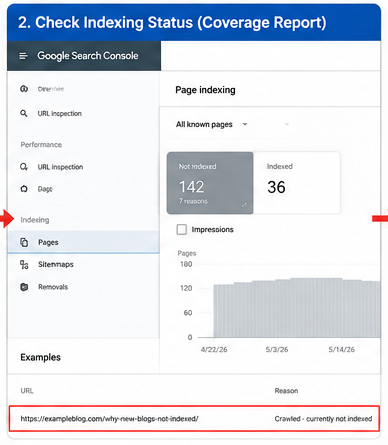This screenshot has width=388, height=445.
Task: Click the Examples heading
Action: click(40, 357)
